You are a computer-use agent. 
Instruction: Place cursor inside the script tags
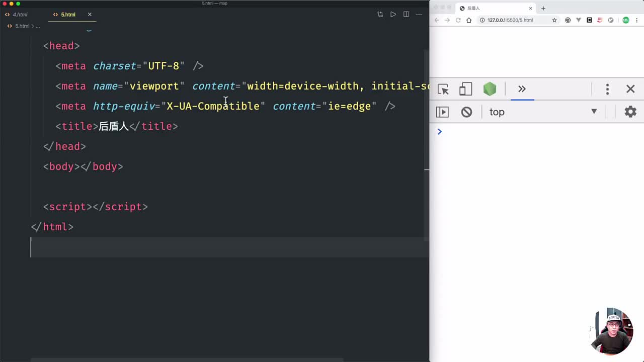93,207
